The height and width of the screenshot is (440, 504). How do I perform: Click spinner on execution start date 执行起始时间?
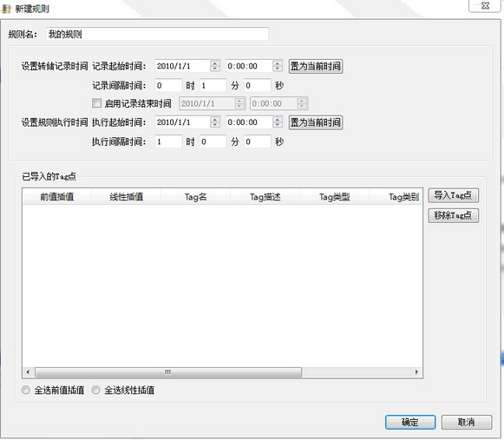[x=215, y=122]
